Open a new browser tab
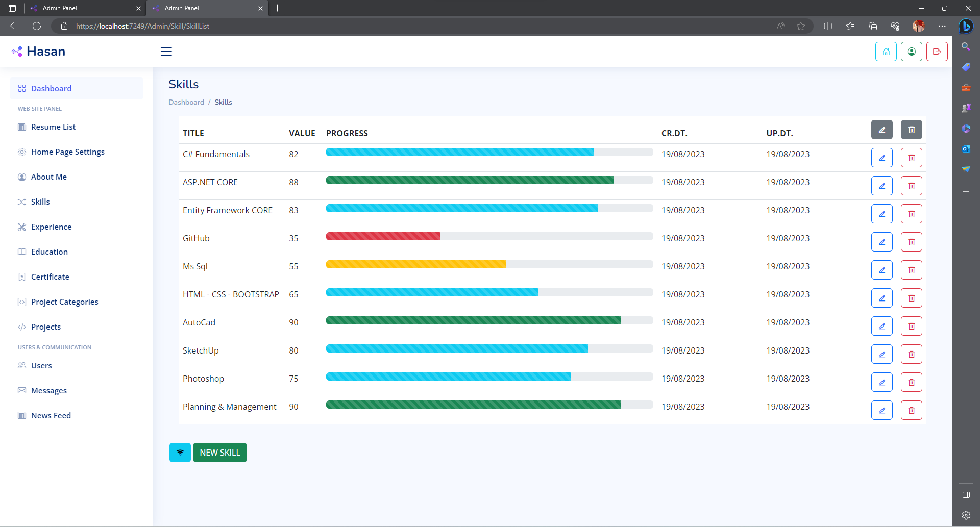 coord(277,8)
